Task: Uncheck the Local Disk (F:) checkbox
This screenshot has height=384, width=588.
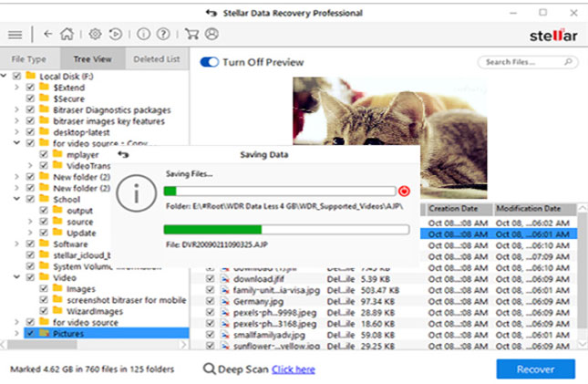Action: coord(17,77)
